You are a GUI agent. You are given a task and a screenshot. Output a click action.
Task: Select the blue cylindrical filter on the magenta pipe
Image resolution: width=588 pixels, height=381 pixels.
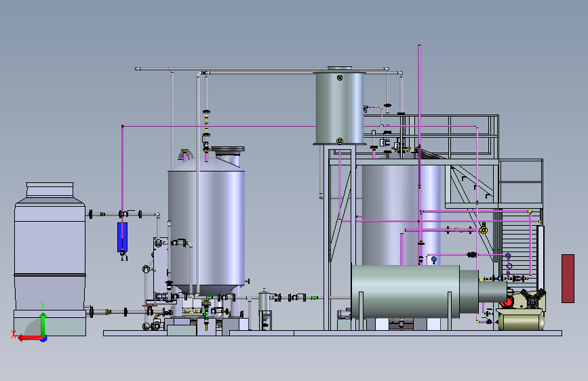122,237
